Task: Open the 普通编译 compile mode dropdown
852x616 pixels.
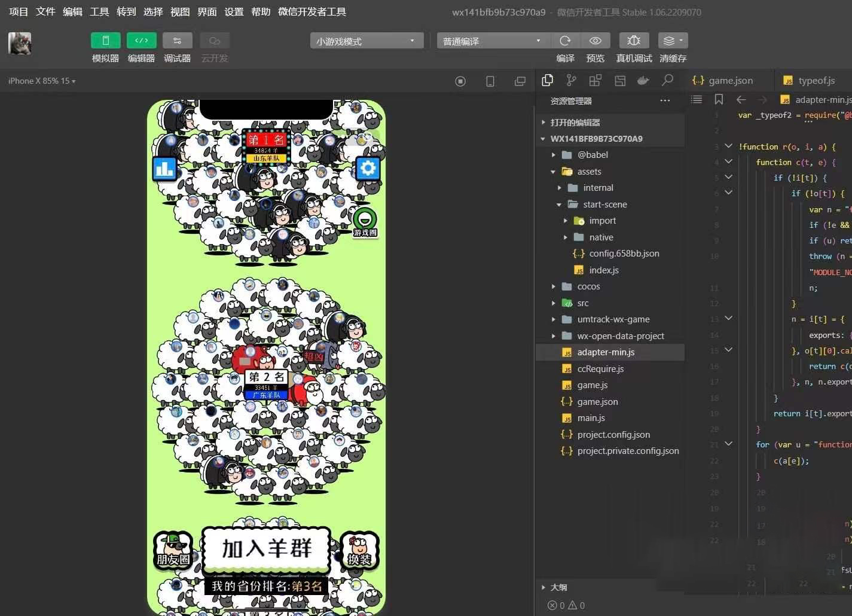Action: (491, 41)
